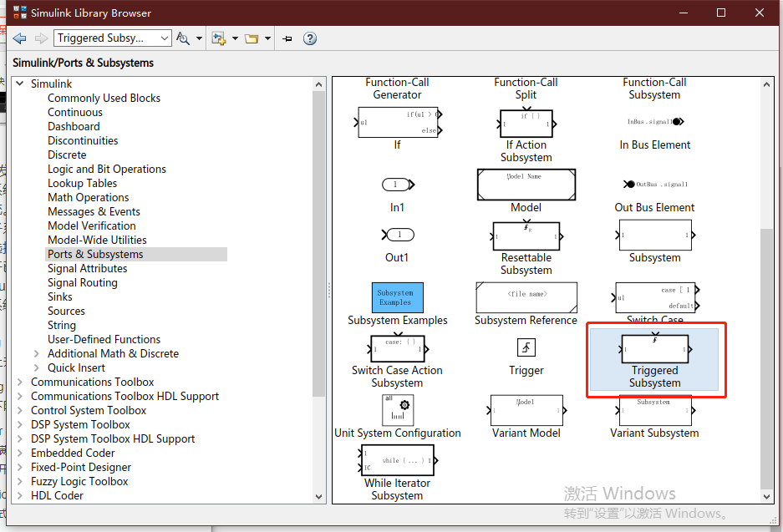Go back using the blue back arrow
The width and height of the screenshot is (783, 532).
coord(19,38)
